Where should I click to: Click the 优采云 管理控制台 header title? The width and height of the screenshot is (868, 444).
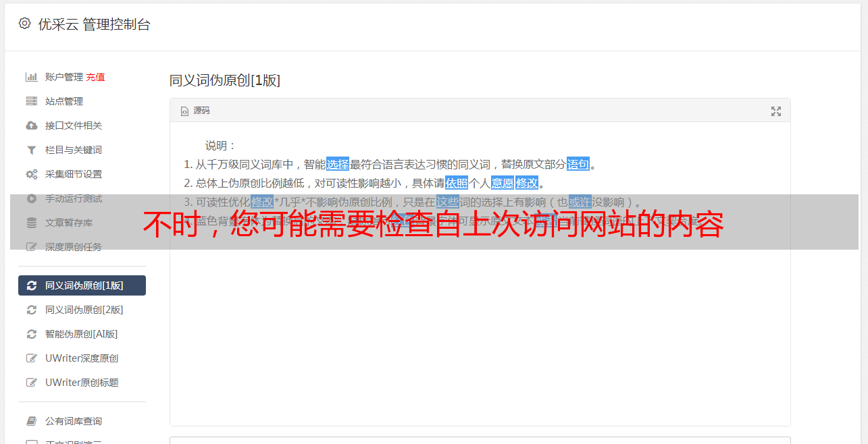click(94, 24)
